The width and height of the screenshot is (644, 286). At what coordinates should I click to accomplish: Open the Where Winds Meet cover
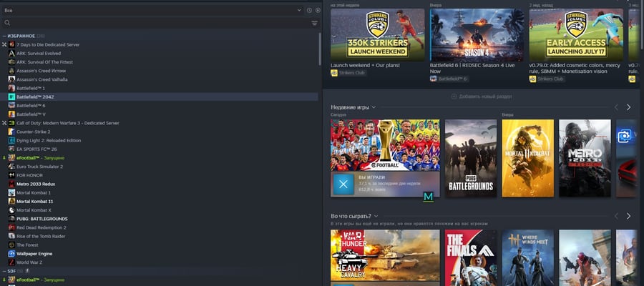pyautogui.click(x=528, y=257)
